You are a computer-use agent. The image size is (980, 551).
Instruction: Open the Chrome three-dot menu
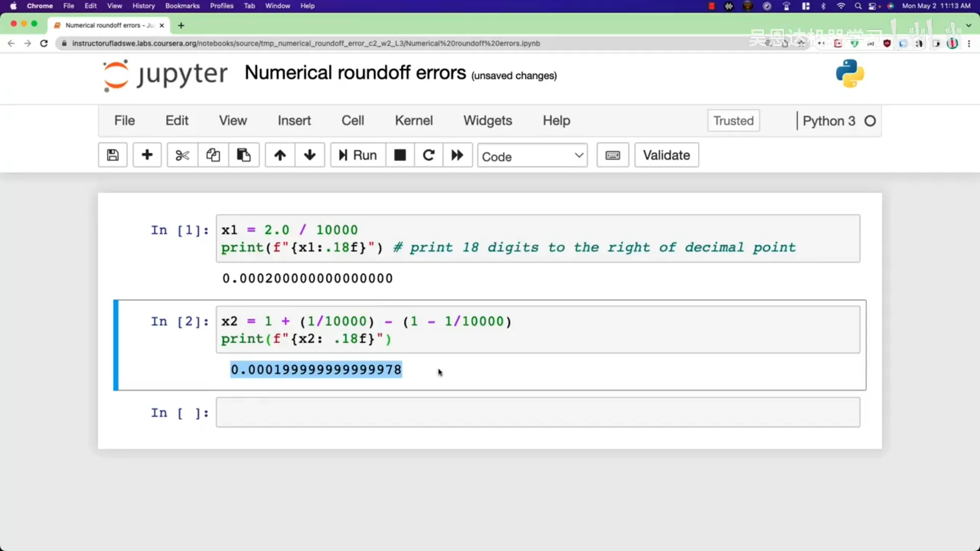969,43
